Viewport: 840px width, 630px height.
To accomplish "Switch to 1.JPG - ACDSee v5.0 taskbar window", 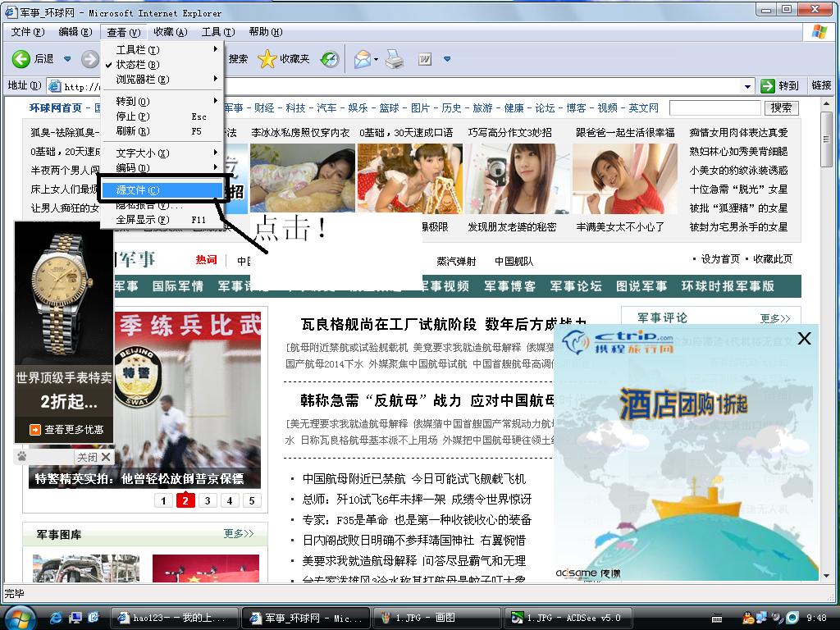I will 568,619.
